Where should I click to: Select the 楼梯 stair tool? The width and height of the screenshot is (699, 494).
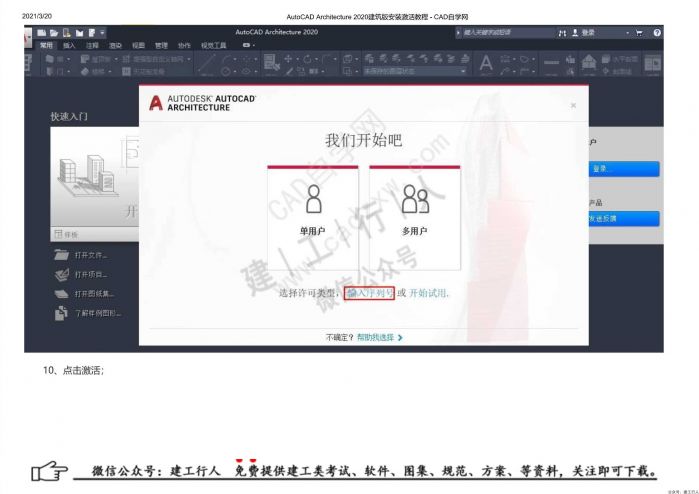point(93,71)
